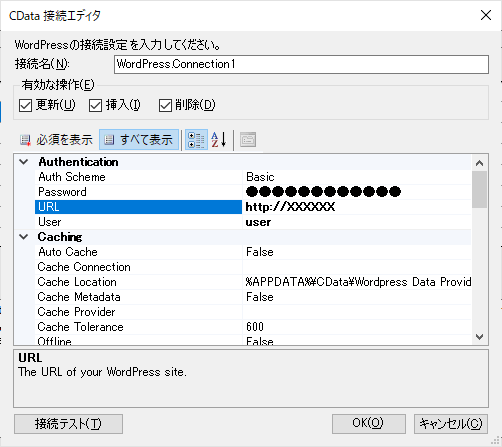Click the http://XXXXXX URL value
The height and width of the screenshot is (447, 502).
pos(357,207)
